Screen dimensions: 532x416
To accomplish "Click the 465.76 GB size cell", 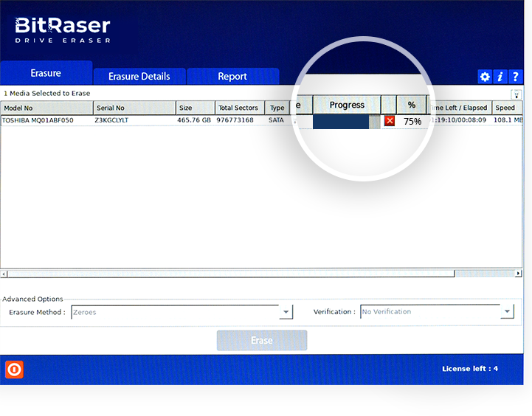I will point(194,120).
